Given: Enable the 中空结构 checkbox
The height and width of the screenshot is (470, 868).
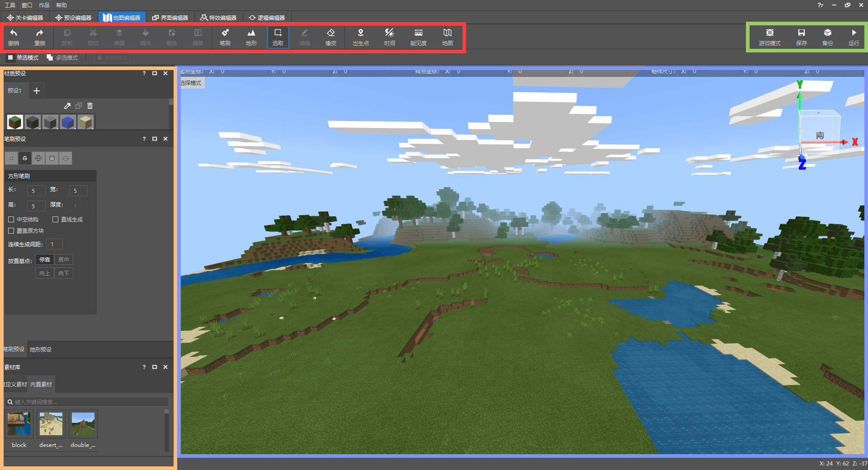Looking at the screenshot, I should [x=11, y=220].
